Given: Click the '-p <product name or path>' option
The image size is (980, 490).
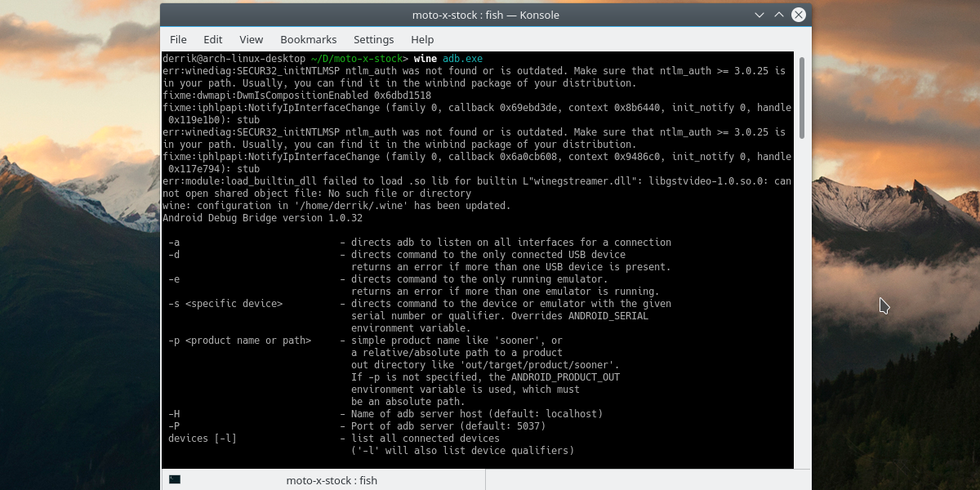Looking at the screenshot, I should (240, 341).
